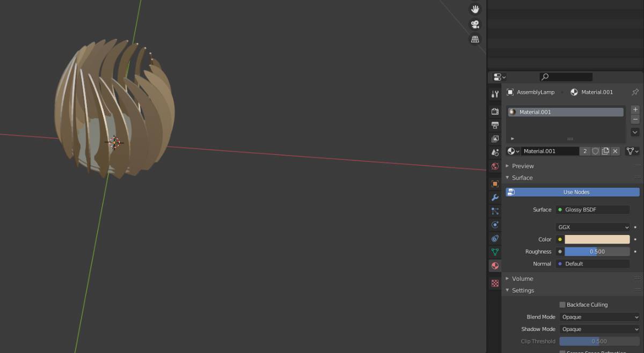
Task: Open the Tool properties tab
Action: click(495, 94)
